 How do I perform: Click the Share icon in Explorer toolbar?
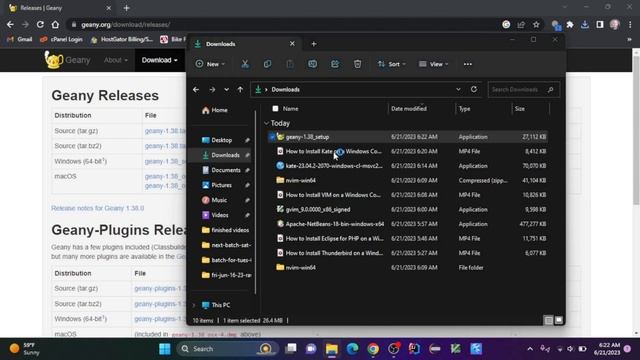(335, 64)
